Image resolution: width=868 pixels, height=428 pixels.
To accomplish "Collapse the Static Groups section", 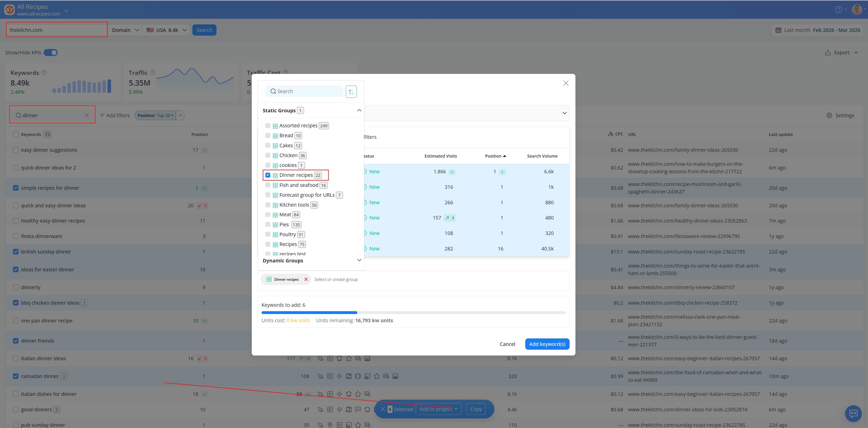I will click(359, 110).
